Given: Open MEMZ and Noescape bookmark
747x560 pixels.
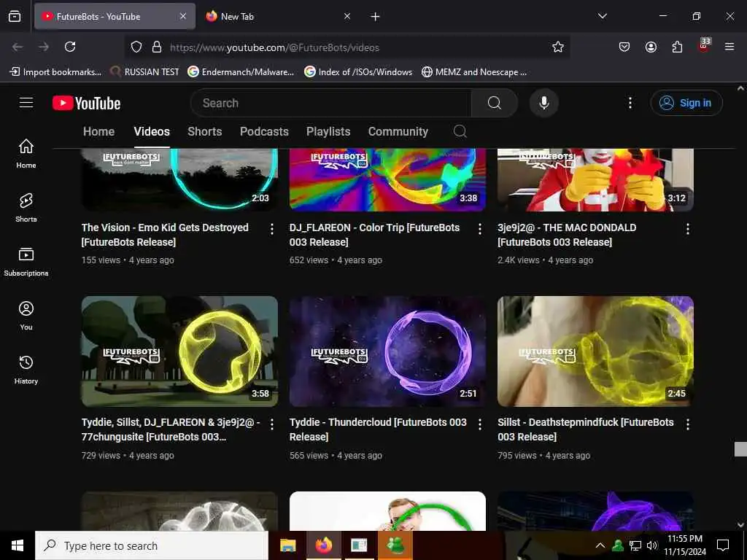Looking at the screenshot, I should tap(474, 72).
